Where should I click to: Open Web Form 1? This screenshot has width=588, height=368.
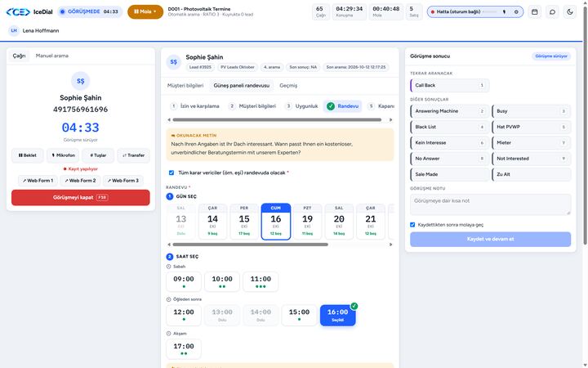coord(38,181)
